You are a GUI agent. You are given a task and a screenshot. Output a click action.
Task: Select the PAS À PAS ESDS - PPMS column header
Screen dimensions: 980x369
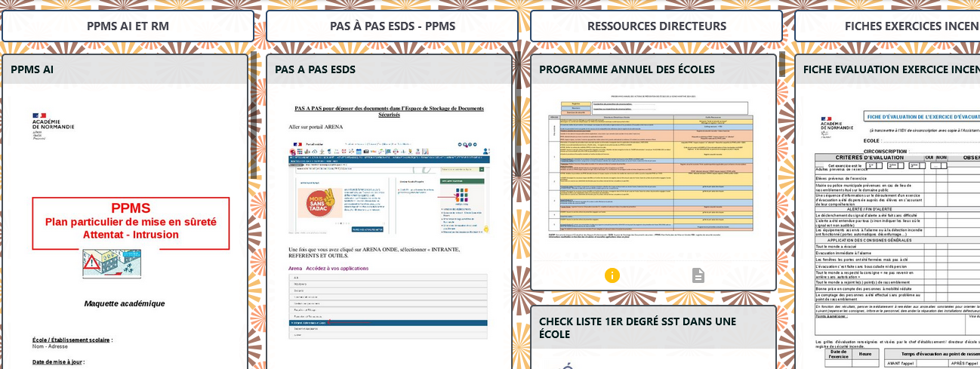pyautogui.click(x=392, y=26)
